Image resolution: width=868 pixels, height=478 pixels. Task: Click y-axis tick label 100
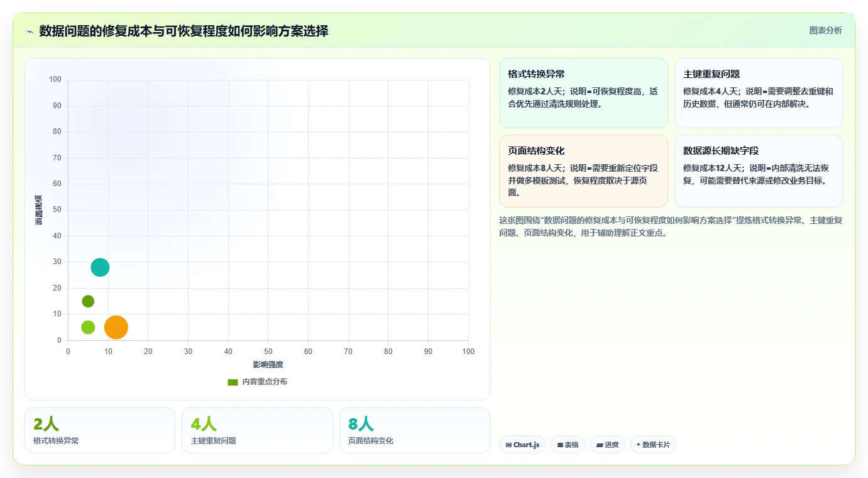[x=55, y=79]
